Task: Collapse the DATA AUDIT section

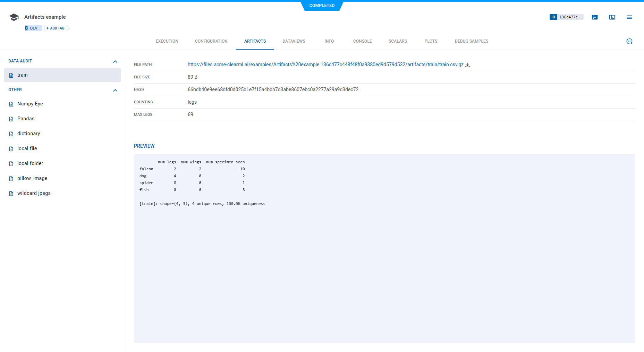Action: (x=115, y=61)
